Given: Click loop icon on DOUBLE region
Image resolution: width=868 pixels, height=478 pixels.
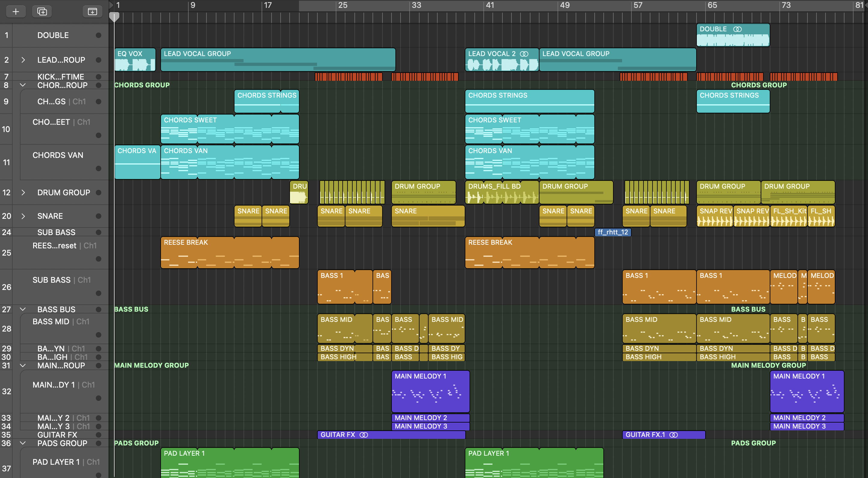Looking at the screenshot, I should click(737, 29).
